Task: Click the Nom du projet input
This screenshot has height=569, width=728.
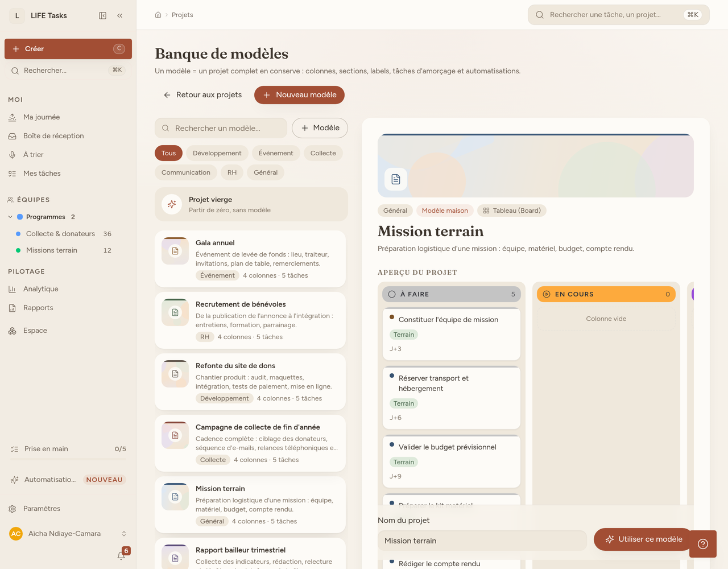Action: click(x=482, y=541)
